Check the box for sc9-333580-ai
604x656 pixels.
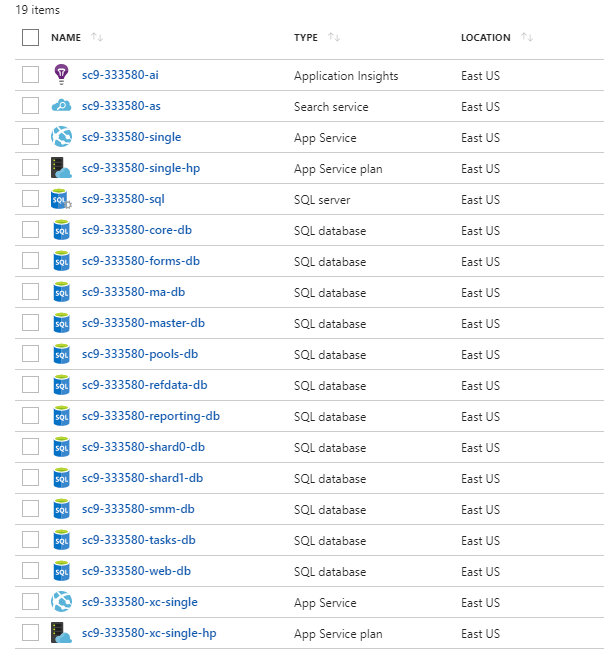coord(31,75)
